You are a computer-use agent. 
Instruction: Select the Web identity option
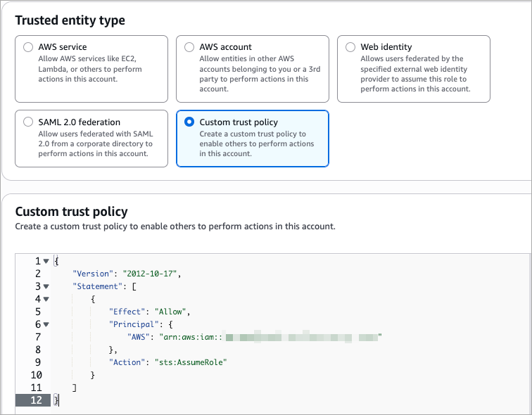pyautogui.click(x=350, y=47)
